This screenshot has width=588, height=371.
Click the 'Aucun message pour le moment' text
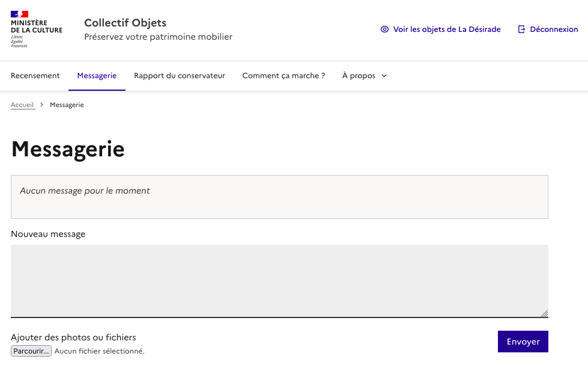pos(85,191)
